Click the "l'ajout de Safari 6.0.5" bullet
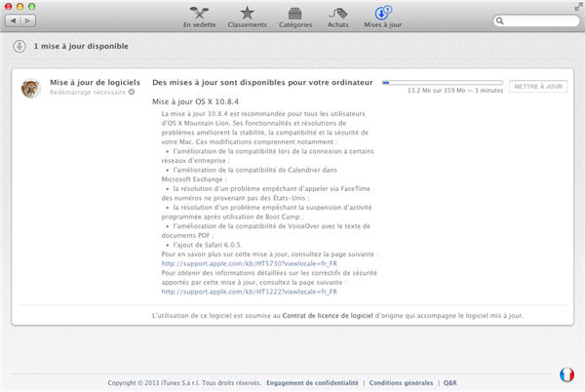Screen dimensions: 585x392 (208, 245)
